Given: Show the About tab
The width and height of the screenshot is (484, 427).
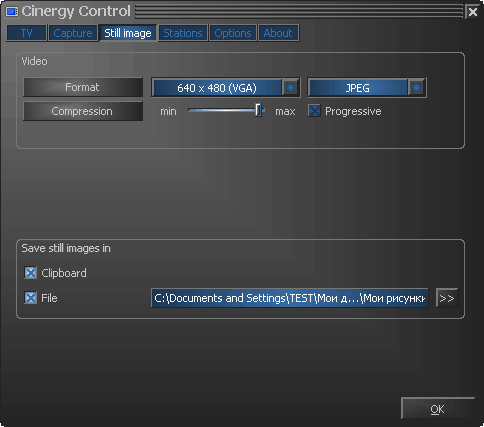Looking at the screenshot, I should coord(278,33).
